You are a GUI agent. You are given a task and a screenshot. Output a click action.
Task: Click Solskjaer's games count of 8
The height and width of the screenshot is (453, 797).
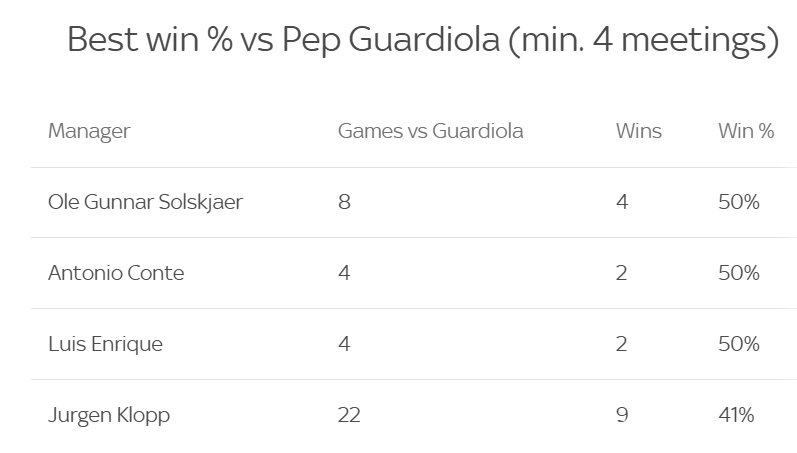point(344,202)
